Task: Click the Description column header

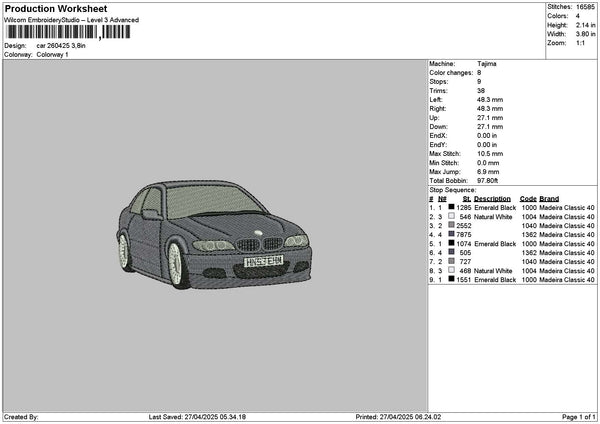Action: pos(492,198)
